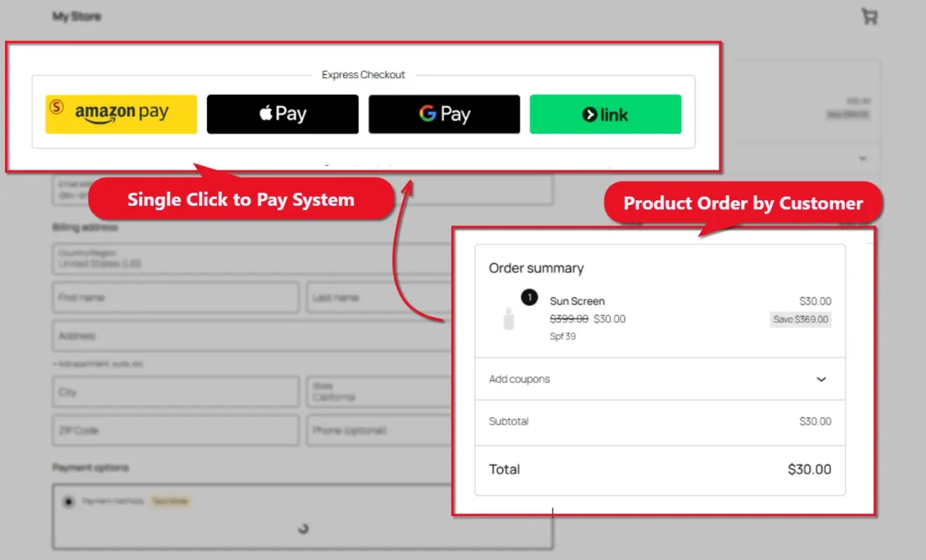Screen dimensions: 926x560
Task: Click the First name input field
Action: click(x=176, y=297)
